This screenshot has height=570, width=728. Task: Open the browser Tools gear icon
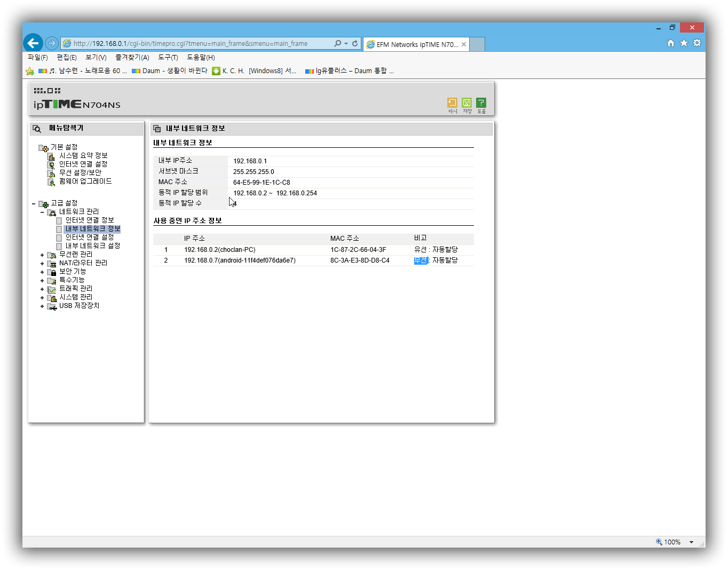click(x=697, y=43)
